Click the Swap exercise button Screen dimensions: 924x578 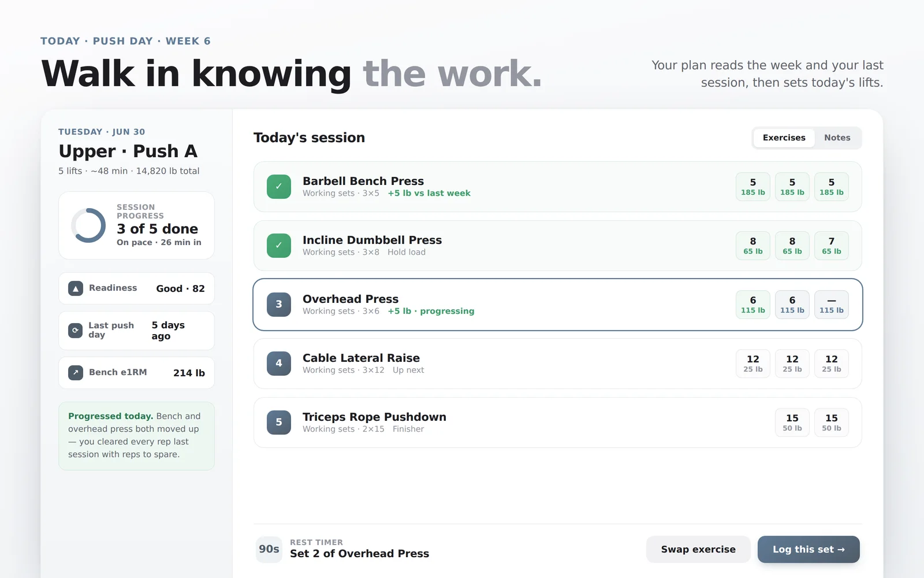click(698, 550)
